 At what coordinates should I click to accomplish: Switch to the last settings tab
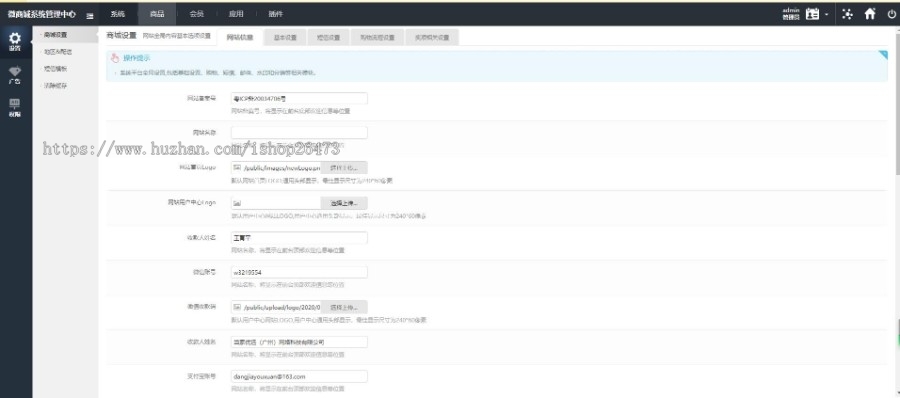[x=432, y=37]
